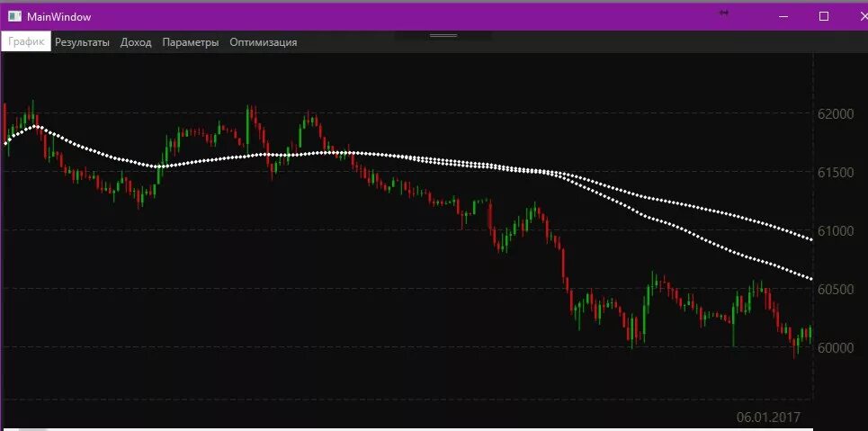Click the 60000 price axis label

[x=836, y=348]
